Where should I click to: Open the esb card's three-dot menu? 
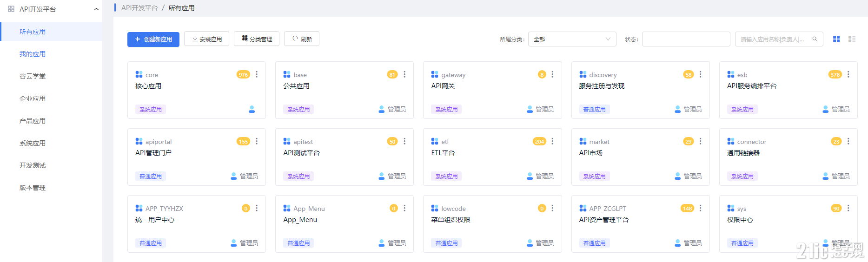(848, 74)
